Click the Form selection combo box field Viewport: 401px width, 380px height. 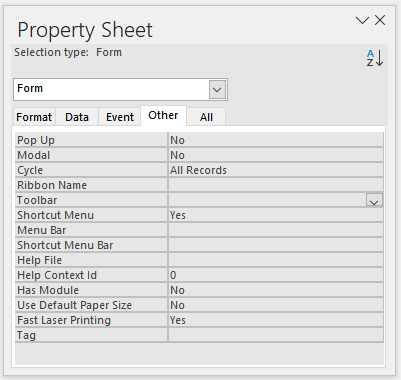(120, 89)
